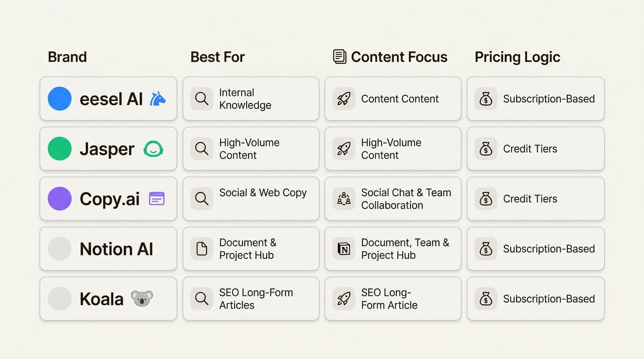The height and width of the screenshot is (359, 644).
Task: Click the document icon beside Content Focus
Action: tap(340, 57)
